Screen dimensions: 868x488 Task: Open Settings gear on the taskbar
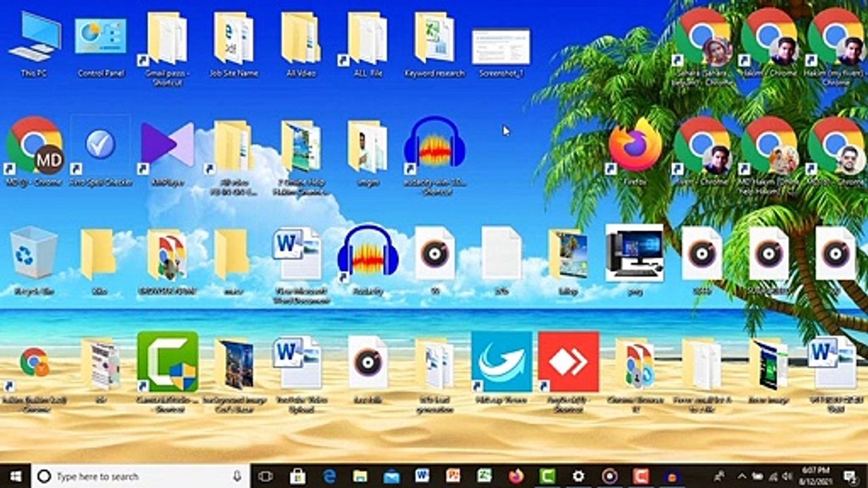[x=578, y=476]
